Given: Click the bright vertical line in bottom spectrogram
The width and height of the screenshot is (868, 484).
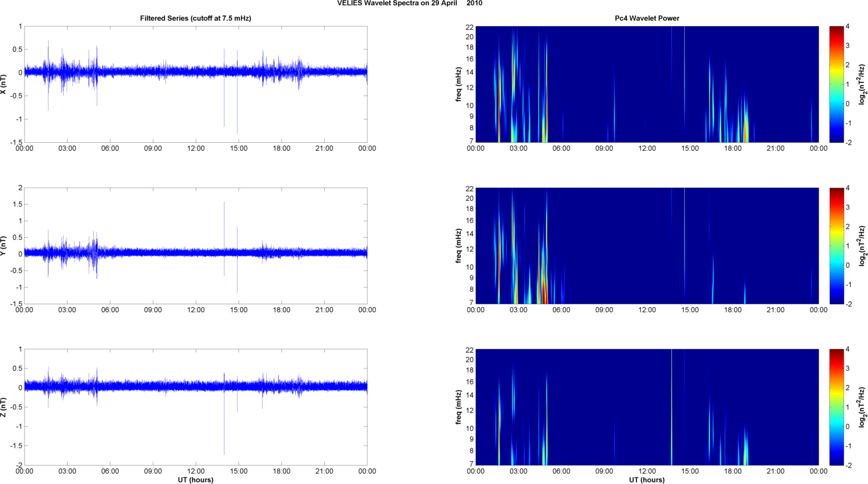Looking at the screenshot, I should (672, 407).
